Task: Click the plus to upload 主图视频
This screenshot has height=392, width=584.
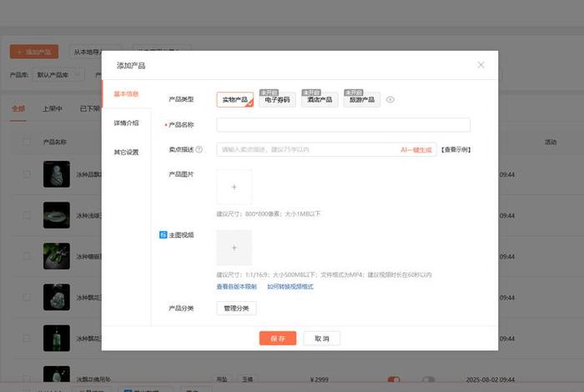Action: [234, 248]
